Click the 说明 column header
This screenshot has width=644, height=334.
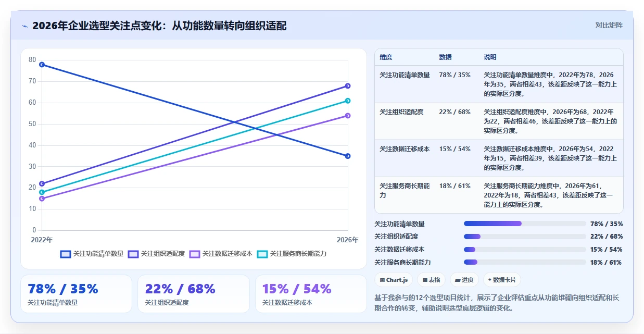coord(490,57)
